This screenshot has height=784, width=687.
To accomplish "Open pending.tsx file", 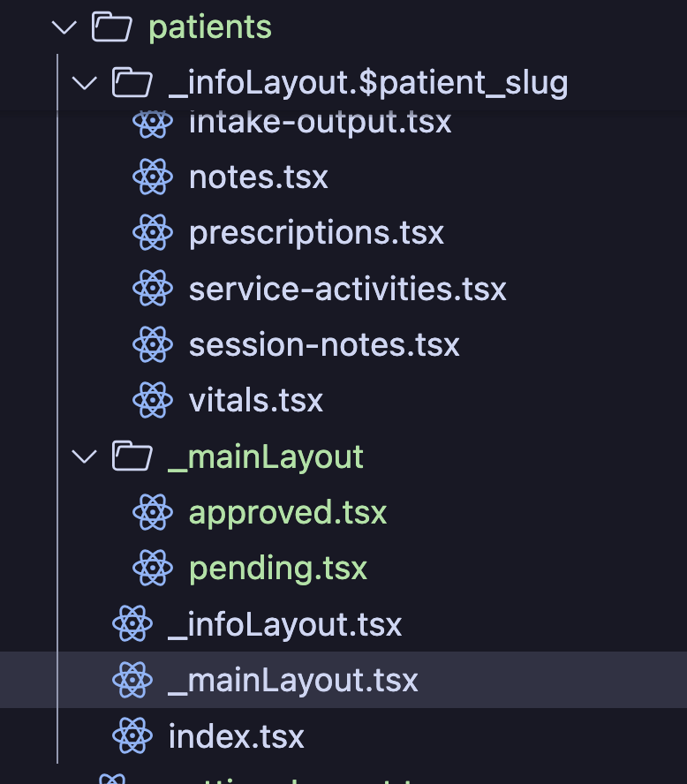I will [278, 569].
